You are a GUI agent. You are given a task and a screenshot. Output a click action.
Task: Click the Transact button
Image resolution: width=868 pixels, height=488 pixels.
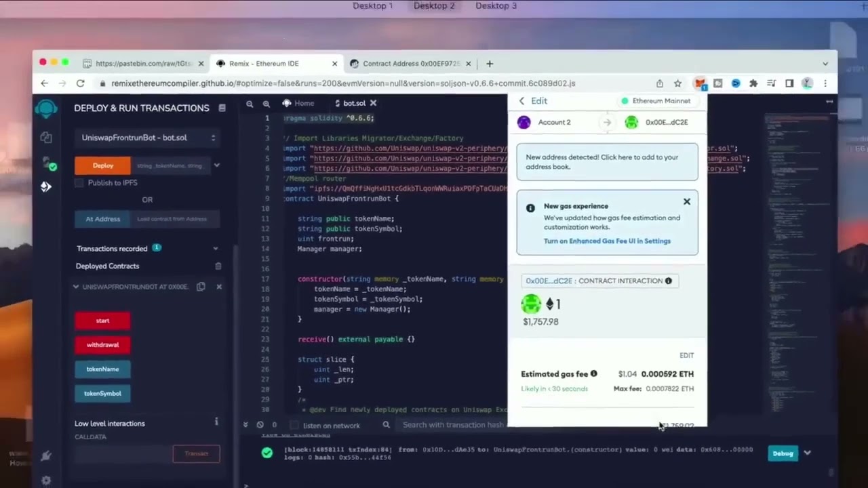click(196, 453)
